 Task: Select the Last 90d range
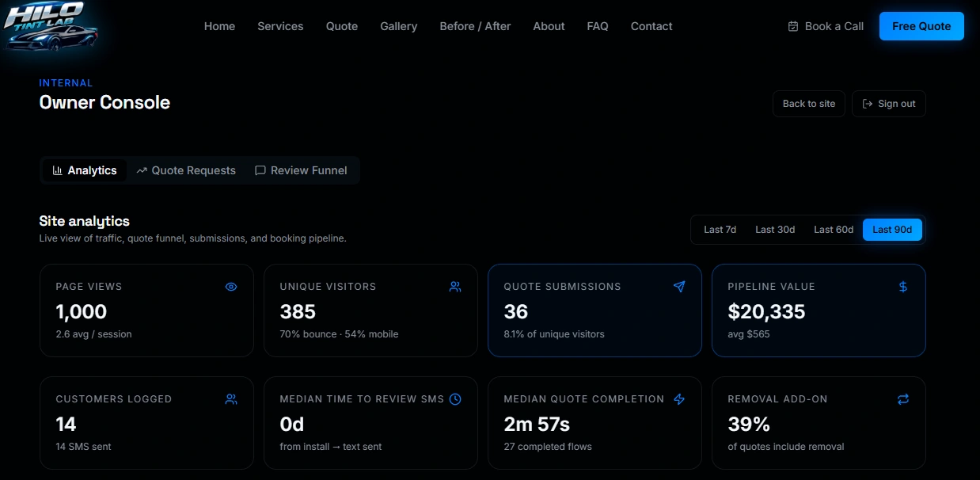click(x=892, y=230)
